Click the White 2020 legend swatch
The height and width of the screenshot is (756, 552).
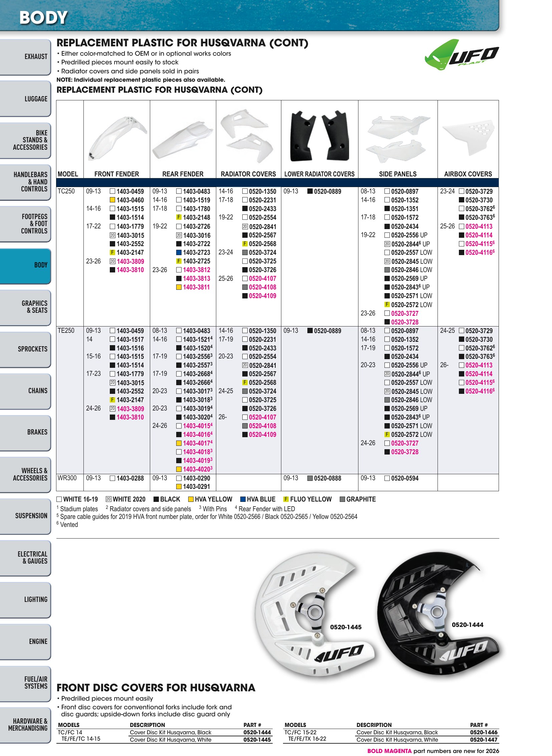(108, 500)
